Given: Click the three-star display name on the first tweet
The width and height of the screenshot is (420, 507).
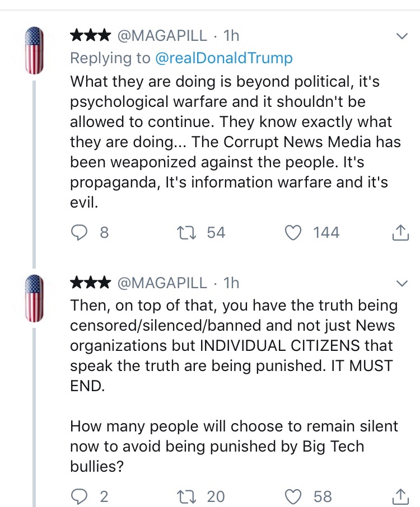Looking at the screenshot, I should (x=90, y=36).
